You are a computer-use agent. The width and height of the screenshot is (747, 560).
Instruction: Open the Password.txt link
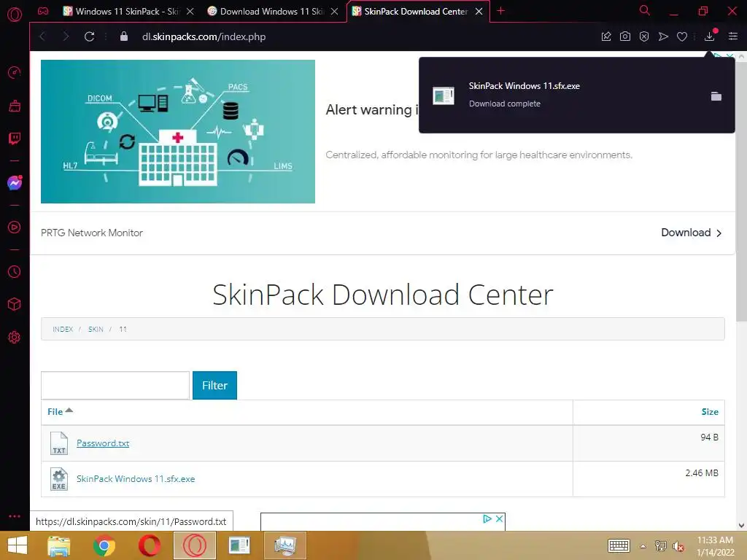[x=103, y=443]
